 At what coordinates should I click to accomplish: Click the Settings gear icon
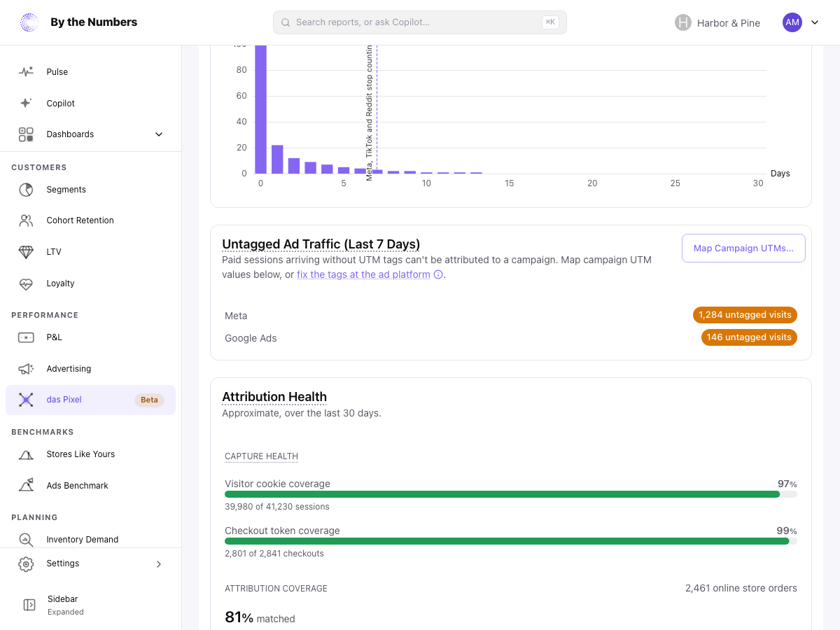tap(26, 563)
